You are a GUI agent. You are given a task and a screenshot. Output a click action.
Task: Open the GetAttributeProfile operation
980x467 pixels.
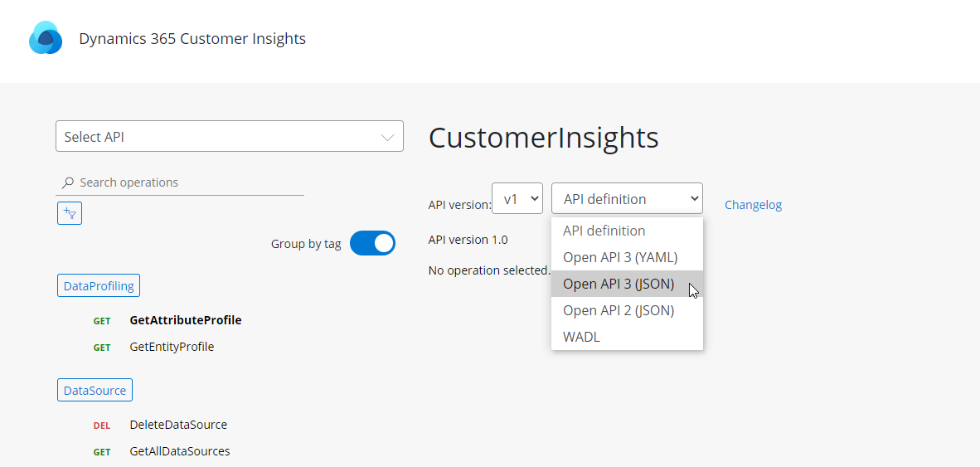[186, 320]
